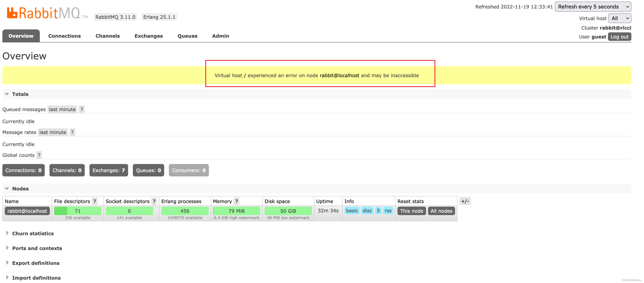
Task: Expand Ports and contexts section
Action: (x=37, y=248)
